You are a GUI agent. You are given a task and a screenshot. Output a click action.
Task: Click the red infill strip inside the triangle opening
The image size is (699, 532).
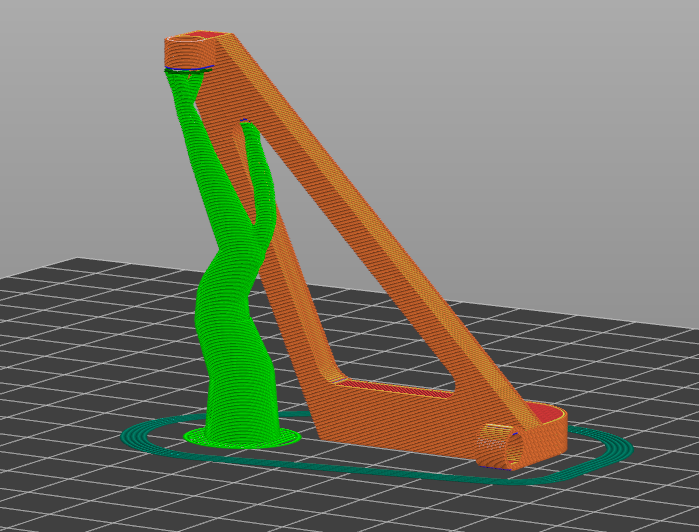392,388
